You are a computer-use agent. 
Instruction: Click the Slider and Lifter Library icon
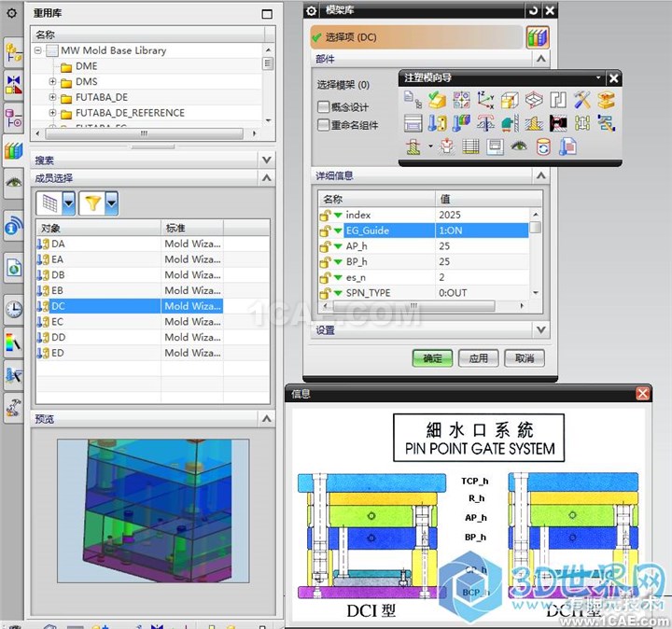pyautogui.click(x=510, y=123)
